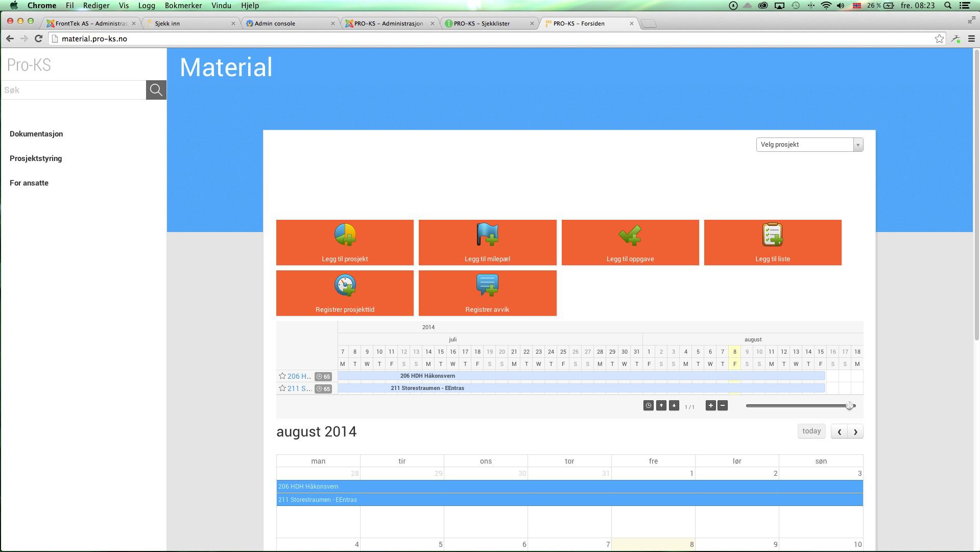Click the Gantt clock icon button
Image resolution: width=980 pixels, height=552 pixels.
648,406
